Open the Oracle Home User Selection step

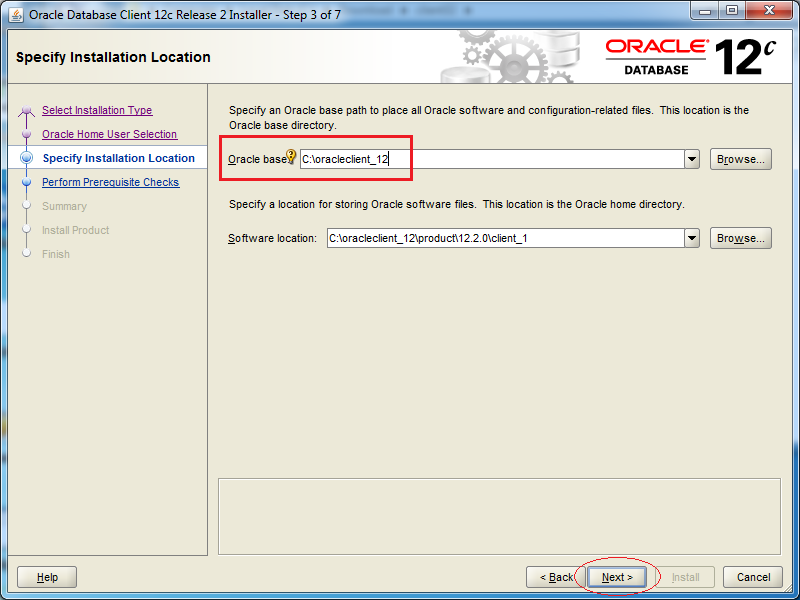(x=110, y=134)
